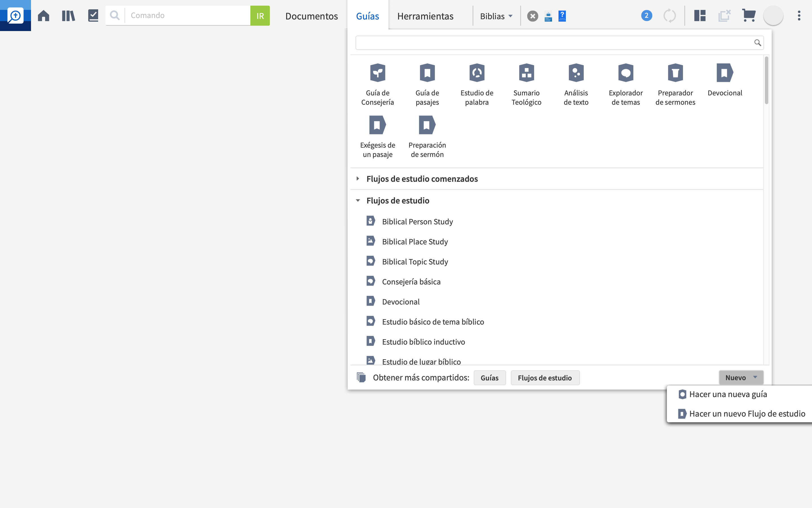
Task: Select the Guías menu tab
Action: pyautogui.click(x=367, y=16)
